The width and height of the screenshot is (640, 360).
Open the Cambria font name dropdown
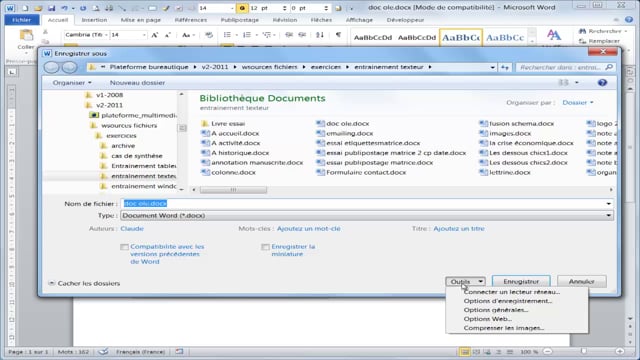point(106,35)
